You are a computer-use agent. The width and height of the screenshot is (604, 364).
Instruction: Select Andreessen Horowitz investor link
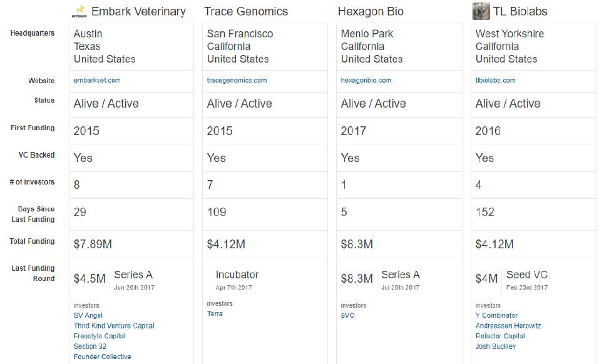pos(508,326)
